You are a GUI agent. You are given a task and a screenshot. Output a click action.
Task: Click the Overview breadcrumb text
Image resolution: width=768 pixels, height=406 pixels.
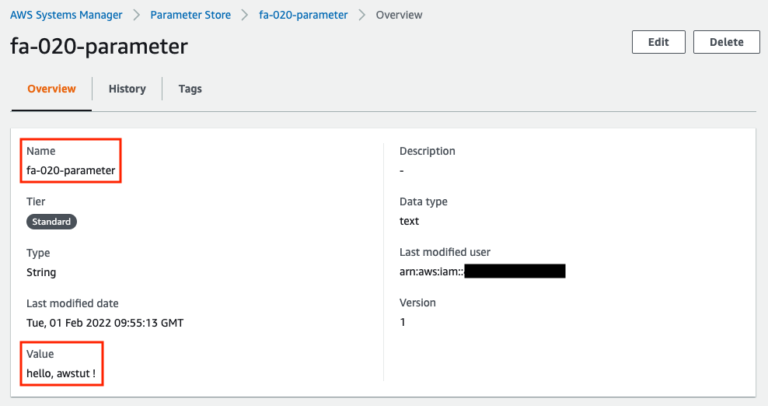click(x=398, y=15)
